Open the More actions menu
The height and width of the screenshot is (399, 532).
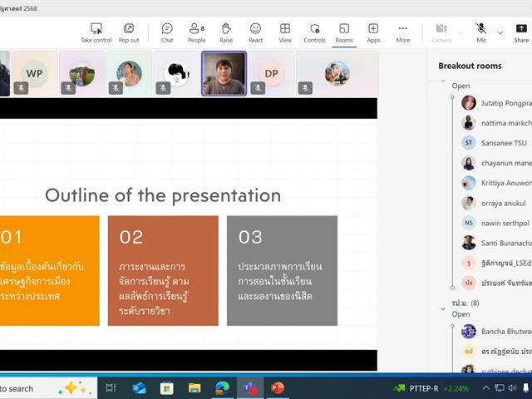[x=403, y=32]
